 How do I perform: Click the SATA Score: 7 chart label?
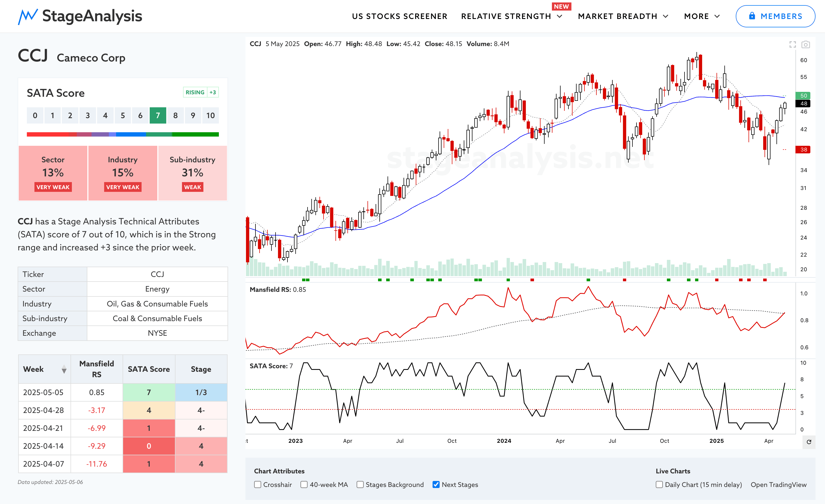[271, 366]
